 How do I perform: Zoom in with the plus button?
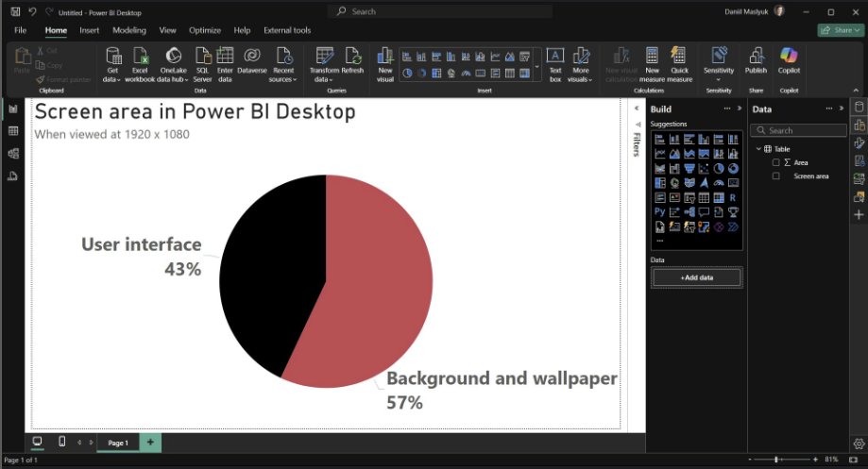pyautogui.click(x=815, y=460)
